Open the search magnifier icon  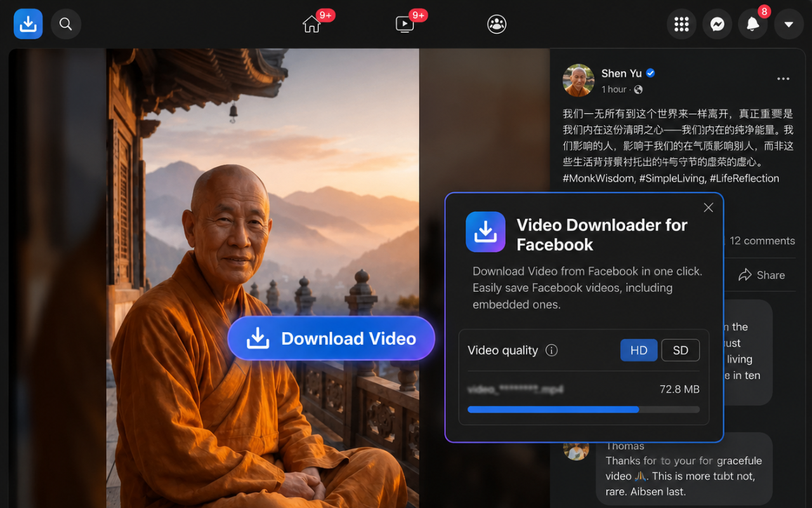[x=65, y=24]
